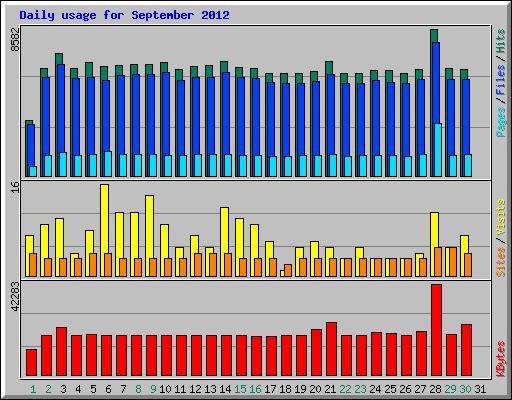Screen dimensions: 512x400
Task: Select day 21 on the x-axis
Action: [330, 389]
